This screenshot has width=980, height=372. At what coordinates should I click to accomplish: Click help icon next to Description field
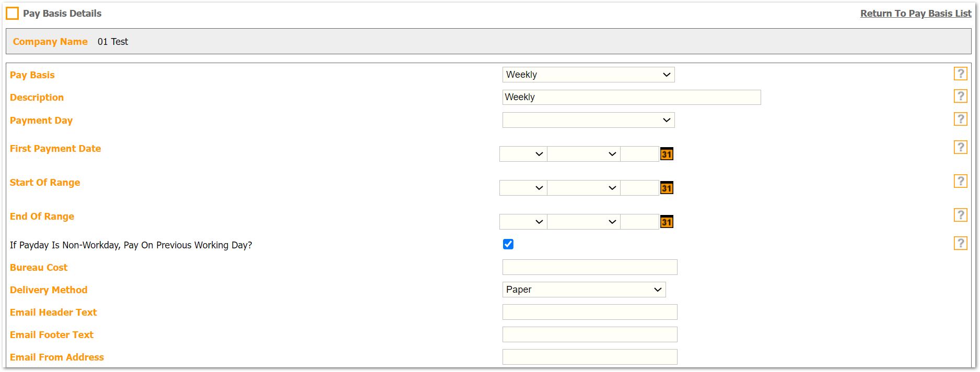[x=960, y=96]
